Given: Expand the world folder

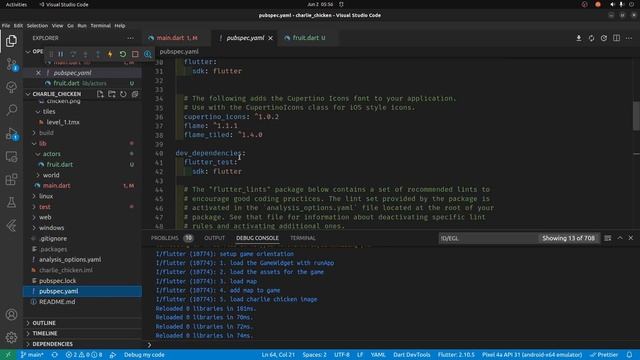Looking at the screenshot, I should coord(38,175).
